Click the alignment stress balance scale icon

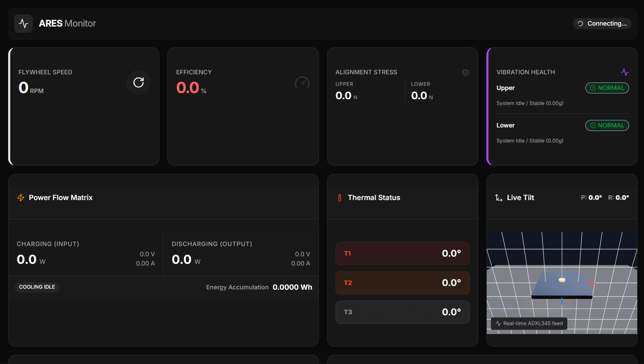click(x=465, y=72)
